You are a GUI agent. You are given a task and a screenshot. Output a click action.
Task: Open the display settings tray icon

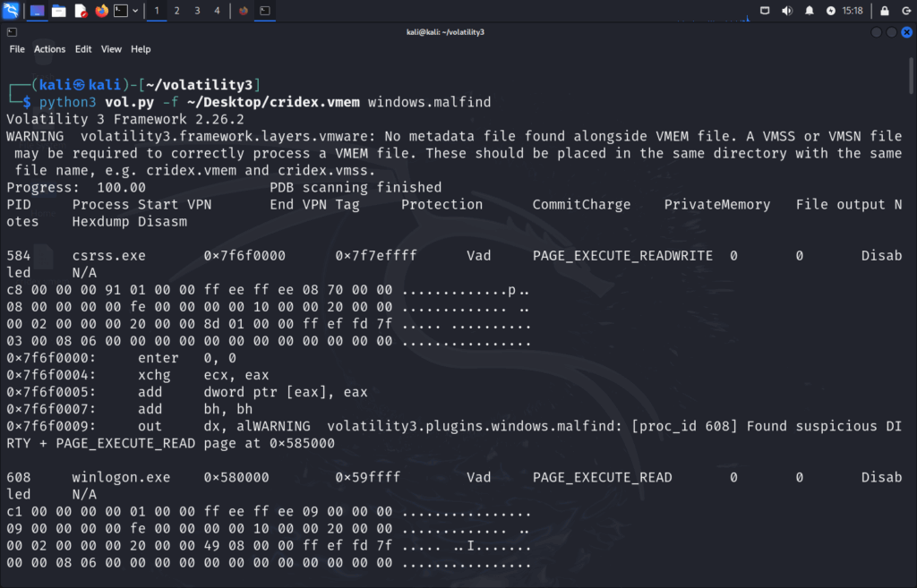click(765, 11)
